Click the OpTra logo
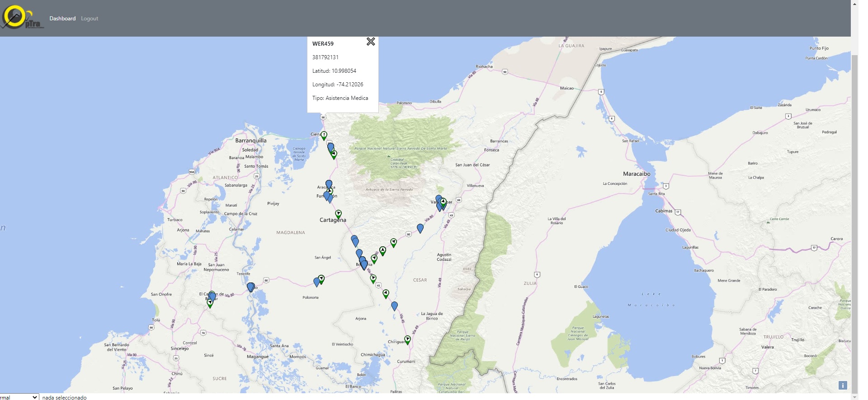 (x=23, y=18)
